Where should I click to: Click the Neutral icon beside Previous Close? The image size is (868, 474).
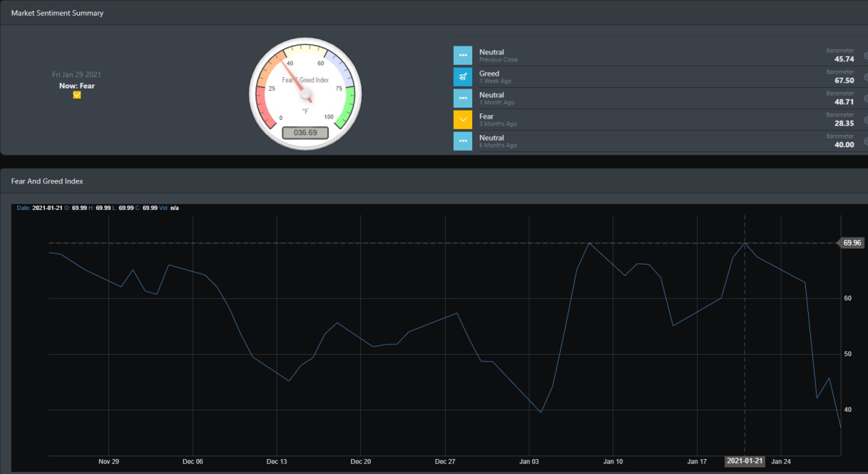click(x=463, y=56)
